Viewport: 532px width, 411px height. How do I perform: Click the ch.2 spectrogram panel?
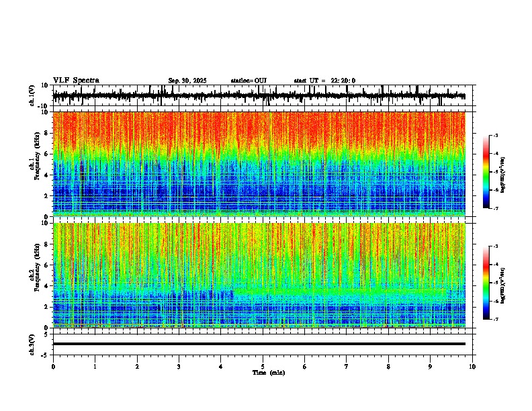click(259, 275)
